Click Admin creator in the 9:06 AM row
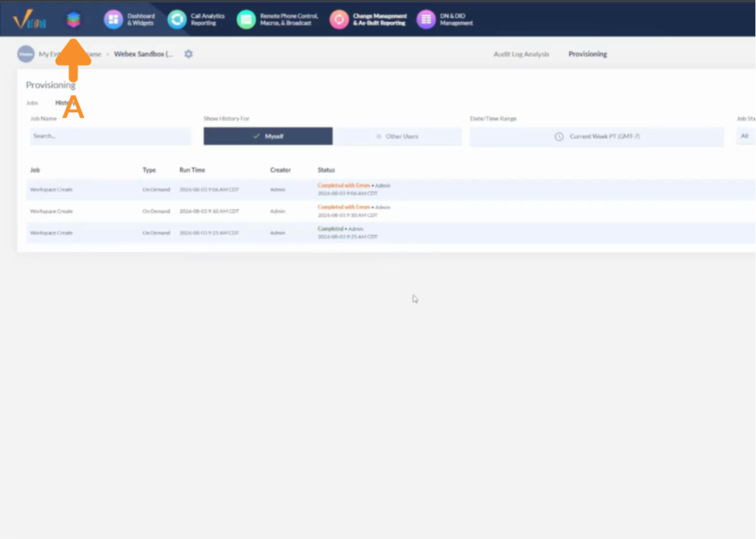The image size is (756, 539). click(278, 190)
